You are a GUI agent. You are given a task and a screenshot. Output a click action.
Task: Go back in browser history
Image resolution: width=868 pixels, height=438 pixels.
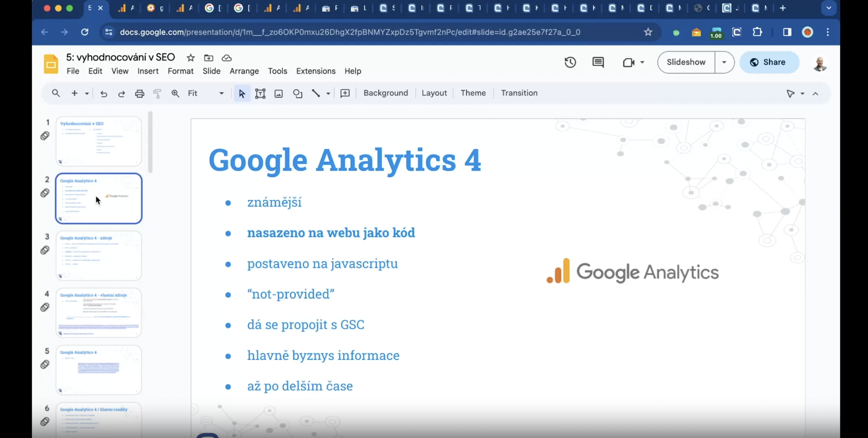pyautogui.click(x=45, y=32)
